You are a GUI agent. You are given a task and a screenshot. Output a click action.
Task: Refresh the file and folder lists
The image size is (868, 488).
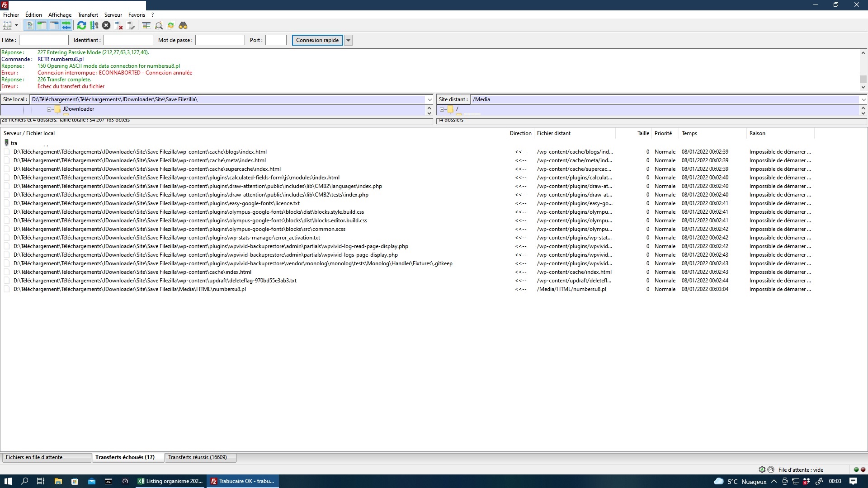click(x=81, y=25)
